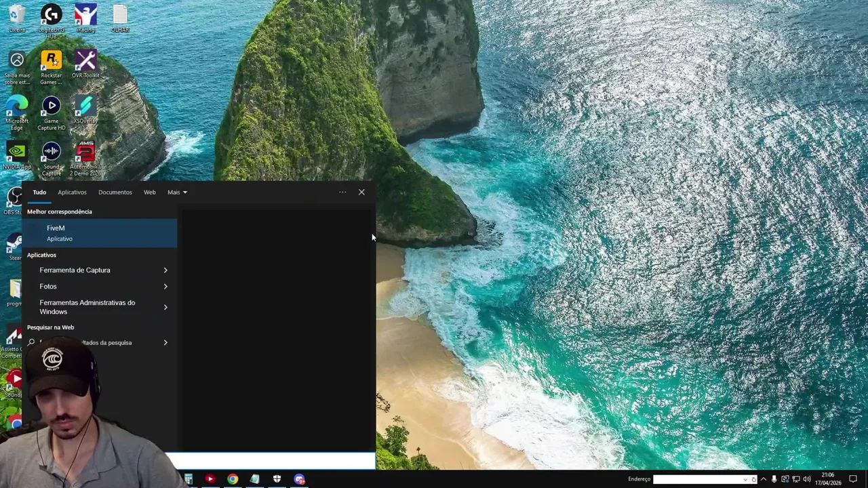Open the OVR Toolkit desktop shortcut
Image resolution: width=868 pixels, height=488 pixels.
85,64
